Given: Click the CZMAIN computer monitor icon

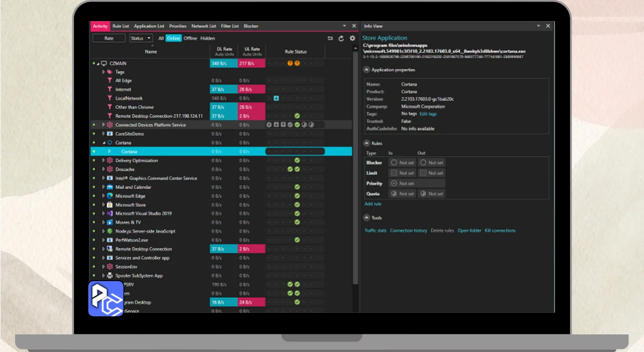Looking at the screenshot, I should [x=104, y=63].
